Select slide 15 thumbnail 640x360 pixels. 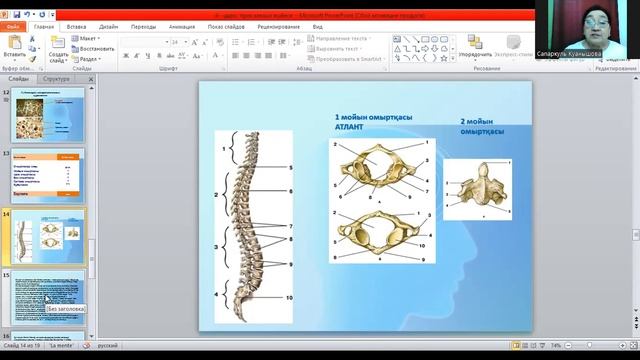(48, 298)
